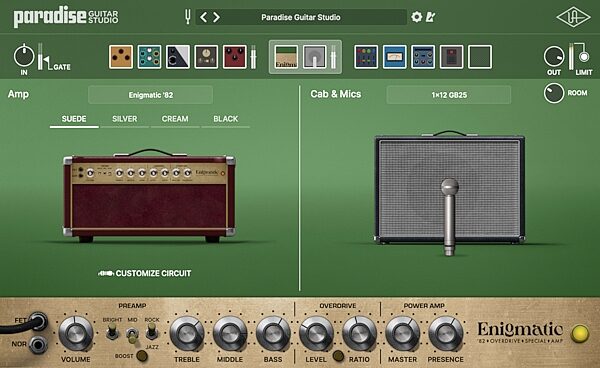Select the BLACK amp finish tab
600x368 pixels.
(226, 119)
